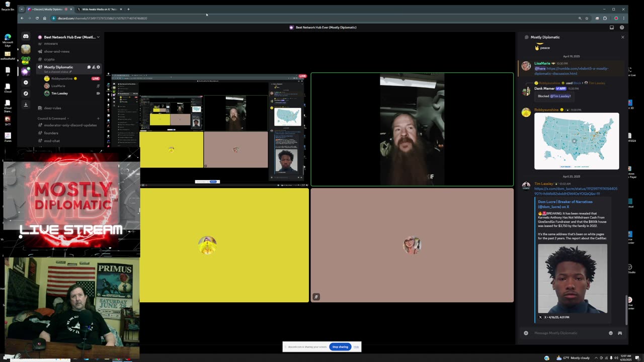Click the muted microphone icon on the pink tile
The width and height of the screenshot is (644, 362).
316,297
